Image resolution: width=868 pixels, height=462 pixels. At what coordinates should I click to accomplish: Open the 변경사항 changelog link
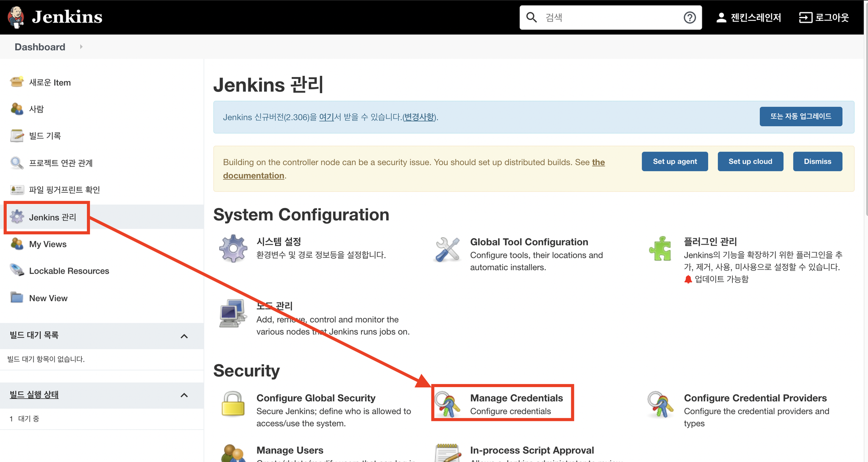tap(419, 117)
